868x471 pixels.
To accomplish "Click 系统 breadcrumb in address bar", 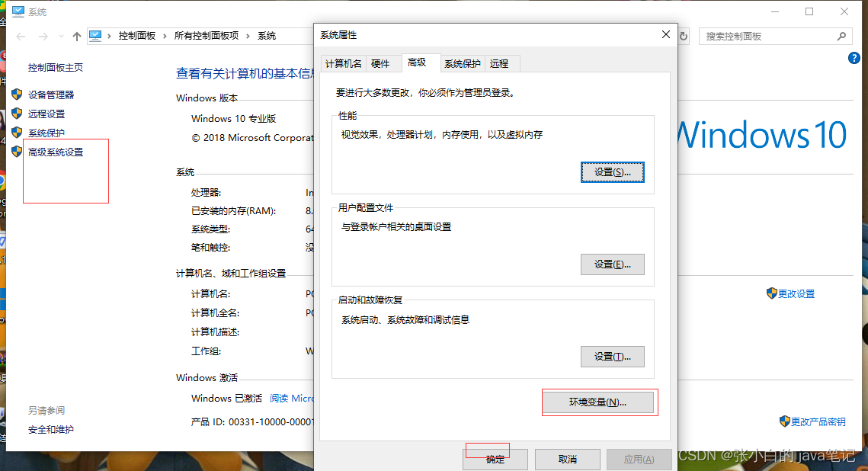I will click(267, 35).
